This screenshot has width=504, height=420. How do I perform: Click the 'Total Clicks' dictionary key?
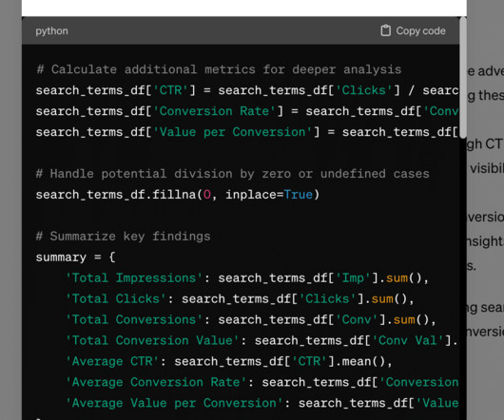point(116,299)
